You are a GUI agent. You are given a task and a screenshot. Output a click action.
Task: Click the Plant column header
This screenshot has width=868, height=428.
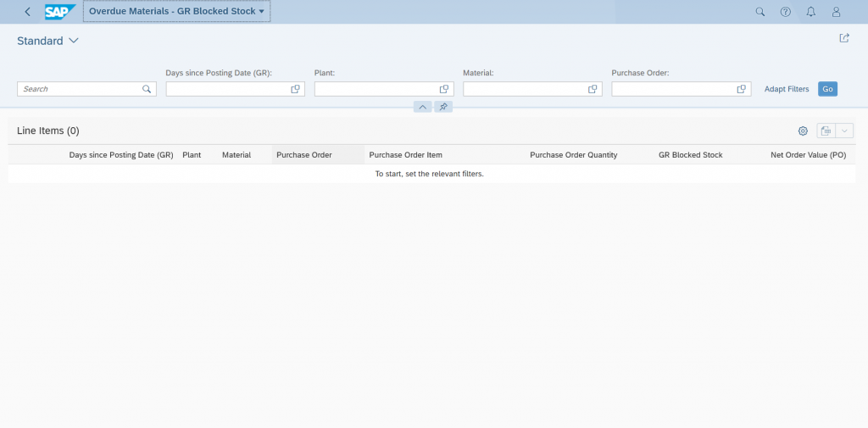192,155
